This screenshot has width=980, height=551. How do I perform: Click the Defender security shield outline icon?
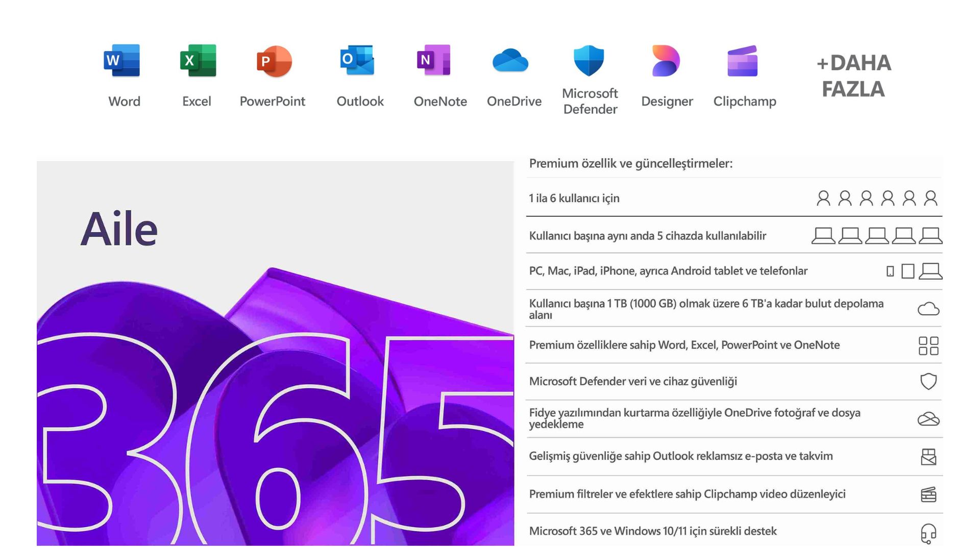(928, 382)
